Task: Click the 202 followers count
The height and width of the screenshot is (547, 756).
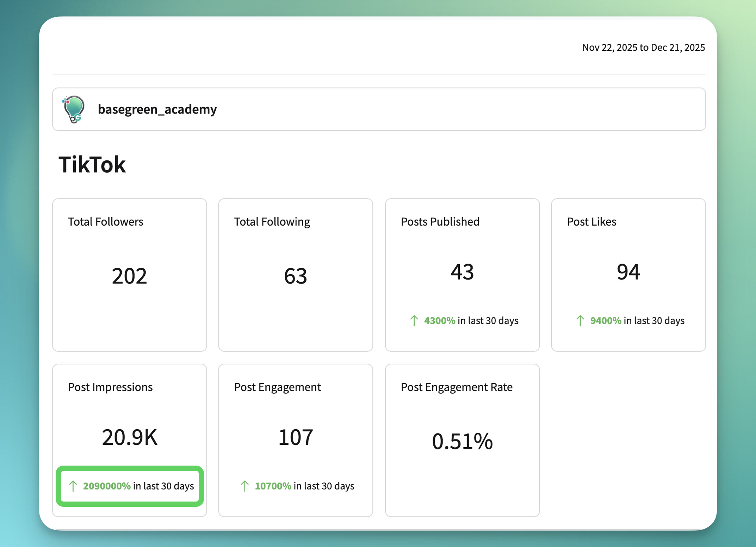Action: [129, 276]
